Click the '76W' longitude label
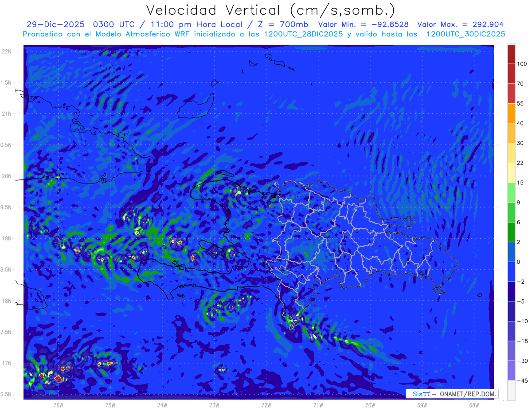The image size is (532, 411). coord(59,405)
